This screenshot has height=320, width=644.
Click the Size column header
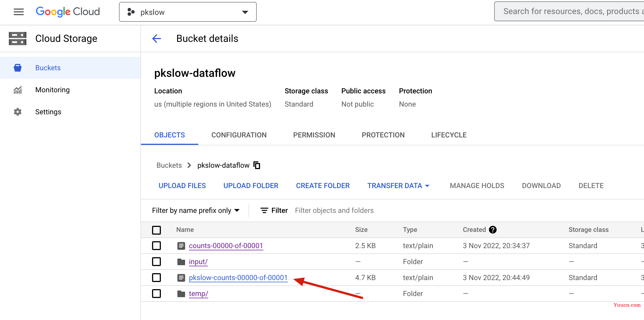pos(361,230)
